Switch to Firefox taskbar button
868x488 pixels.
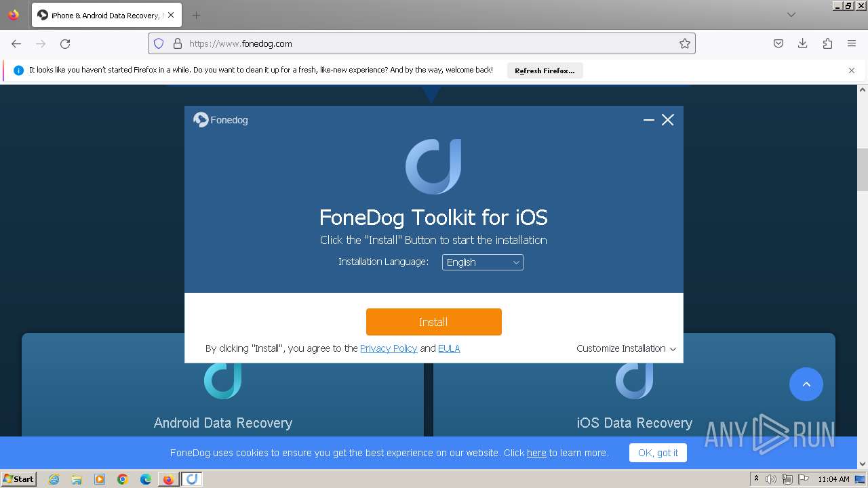coord(168,479)
